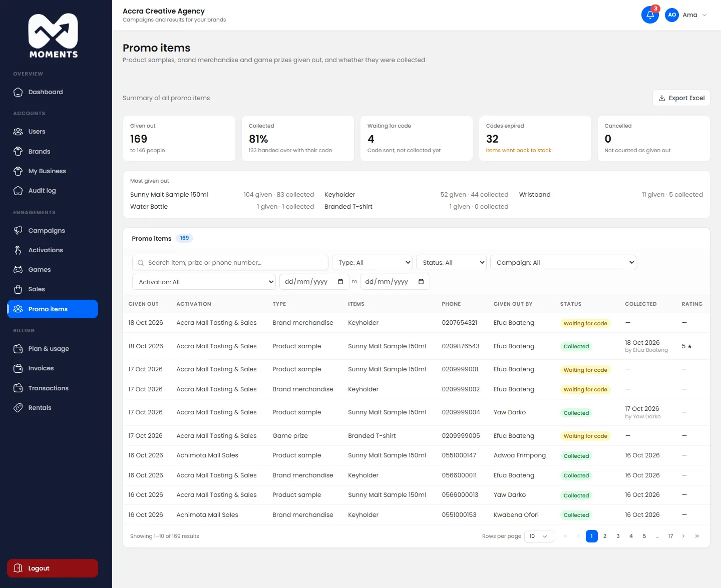Click the Rentals tag icon
Viewport: 721px width, 588px height.
[x=18, y=408]
